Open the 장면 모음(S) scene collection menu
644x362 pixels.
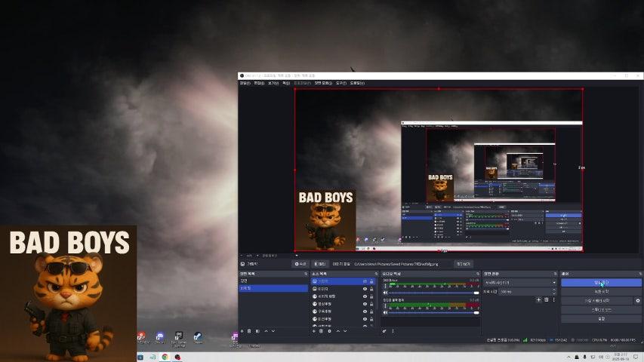point(323,83)
